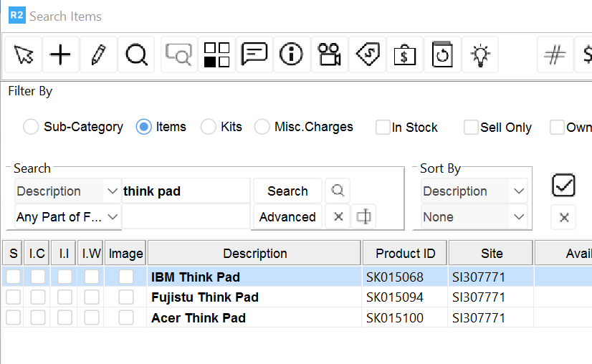Click the Advanced search button
592x364 pixels.
click(287, 216)
